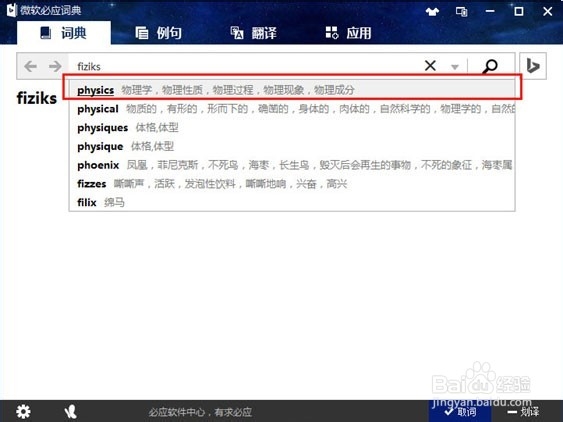
Task: Maximize the dictionary window
Action: 518,11
